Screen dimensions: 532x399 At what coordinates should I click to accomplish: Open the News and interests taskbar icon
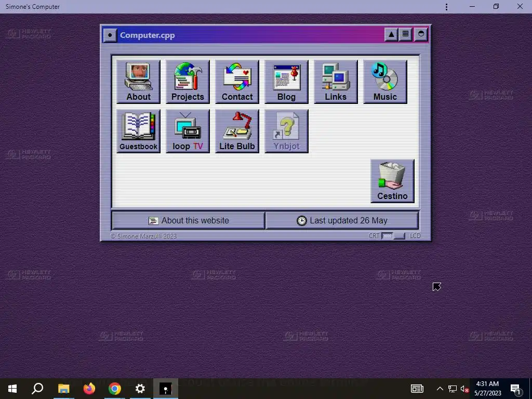[417, 389]
